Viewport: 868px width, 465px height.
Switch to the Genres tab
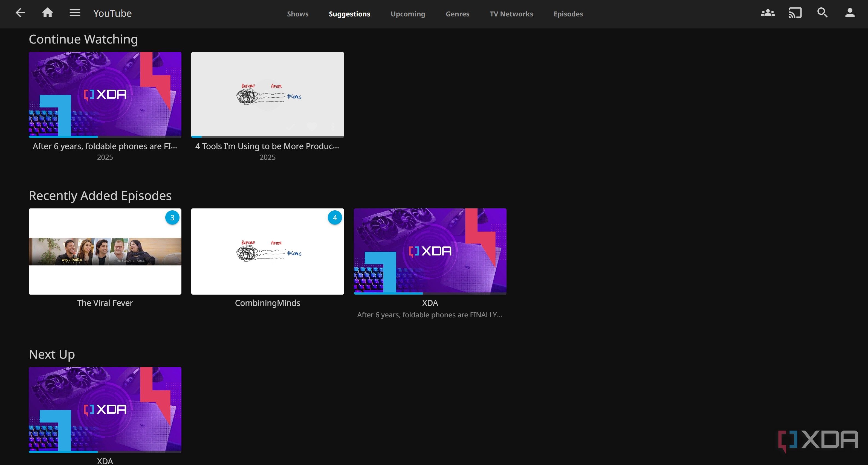[x=457, y=14]
